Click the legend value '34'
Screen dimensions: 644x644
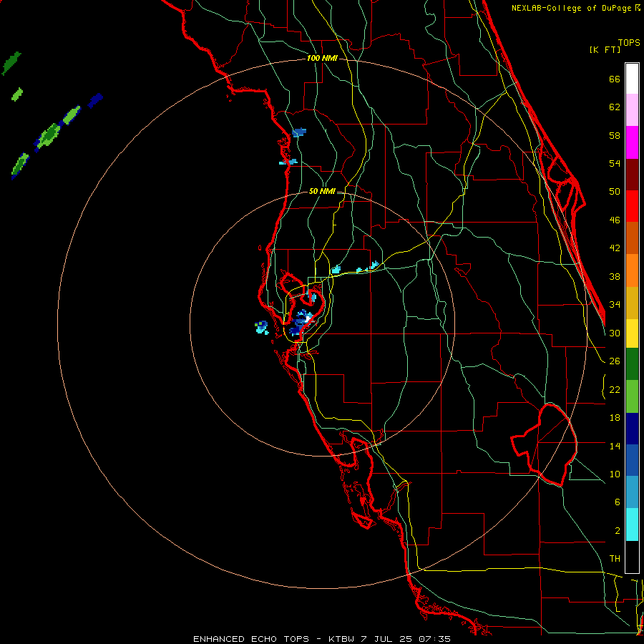[615, 305]
